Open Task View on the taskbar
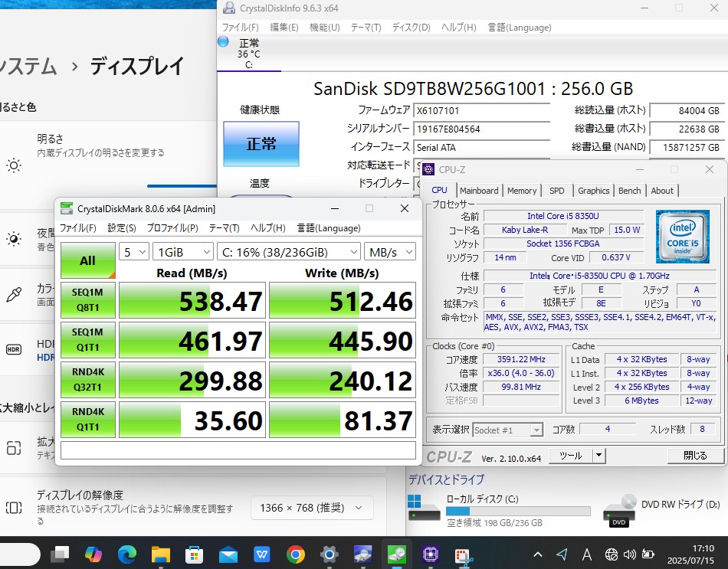 tap(60, 554)
